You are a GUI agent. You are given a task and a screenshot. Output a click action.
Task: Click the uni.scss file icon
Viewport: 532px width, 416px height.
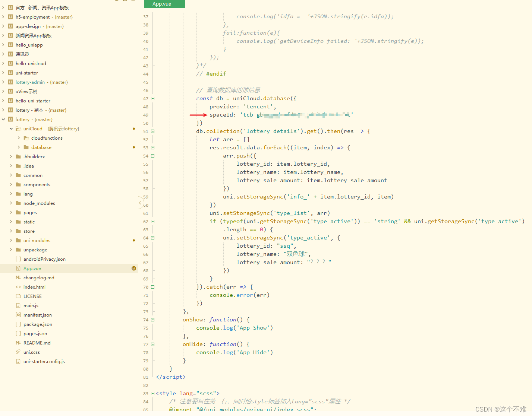tap(18, 352)
